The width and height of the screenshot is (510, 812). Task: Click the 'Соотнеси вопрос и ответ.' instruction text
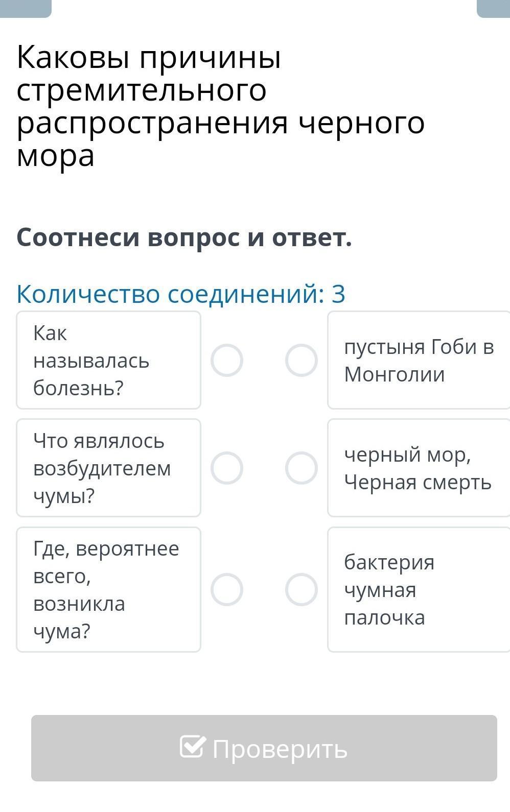184,237
